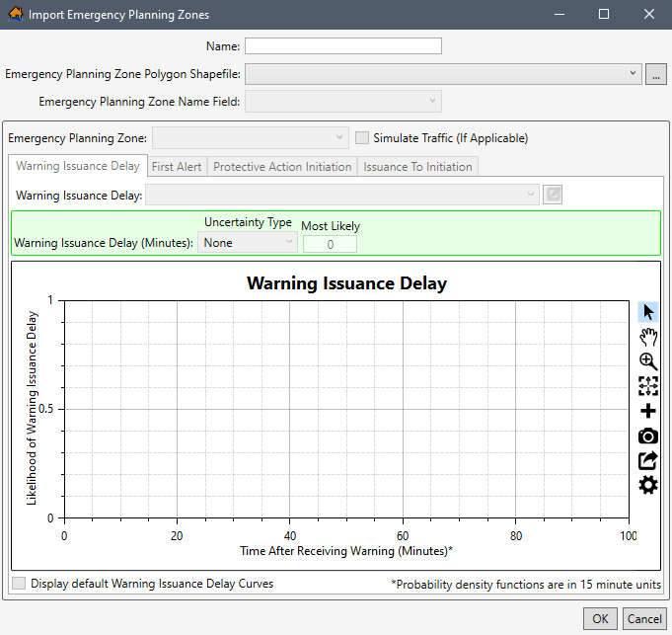Image resolution: width=672 pixels, height=635 pixels.
Task: Open chart settings gear icon
Action: coord(648,485)
